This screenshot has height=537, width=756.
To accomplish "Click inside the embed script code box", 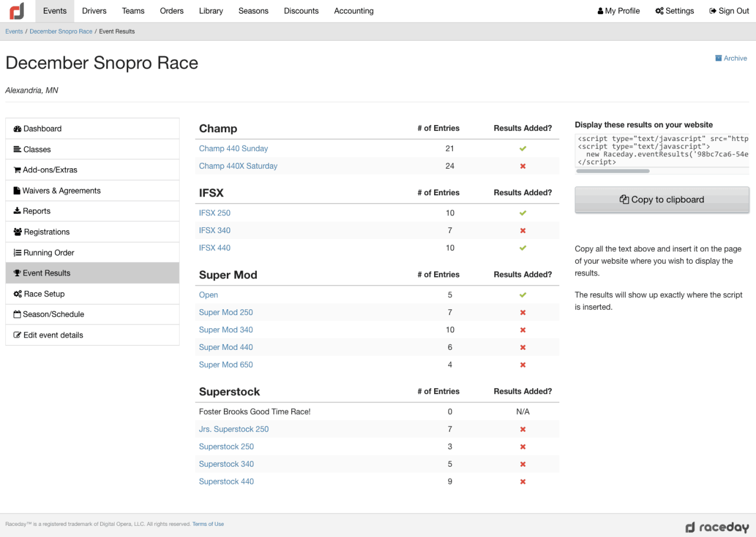I will [x=661, y=150].
